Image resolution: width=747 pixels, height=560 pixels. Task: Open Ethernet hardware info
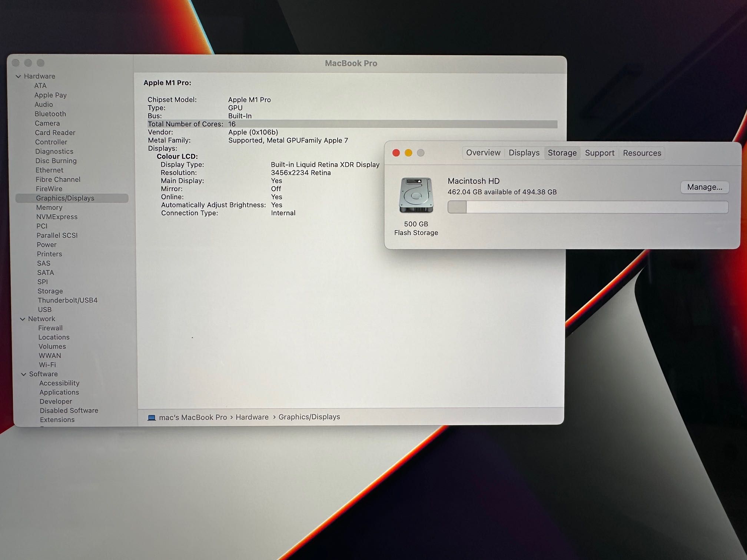49,170
